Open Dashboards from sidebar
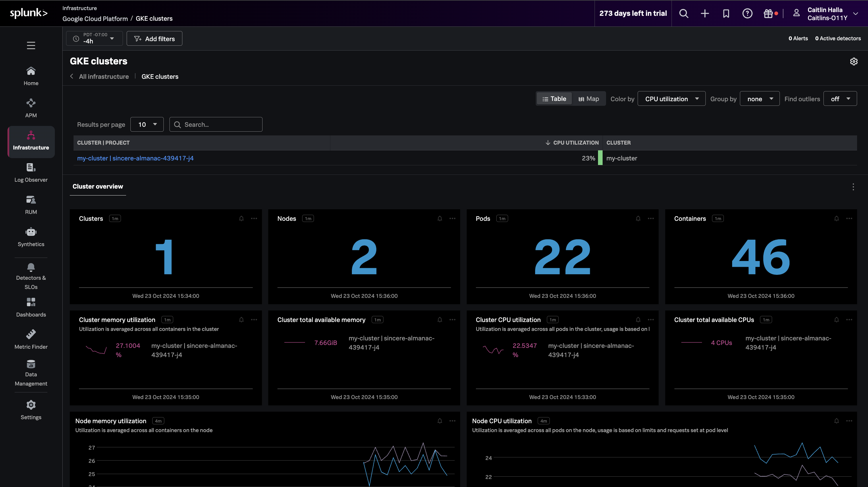868x487 pixels. click(x=31, y=307)
